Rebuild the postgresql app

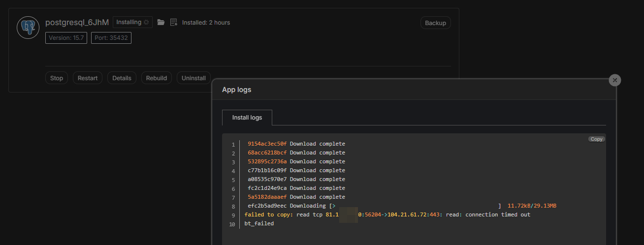[157, 78]
